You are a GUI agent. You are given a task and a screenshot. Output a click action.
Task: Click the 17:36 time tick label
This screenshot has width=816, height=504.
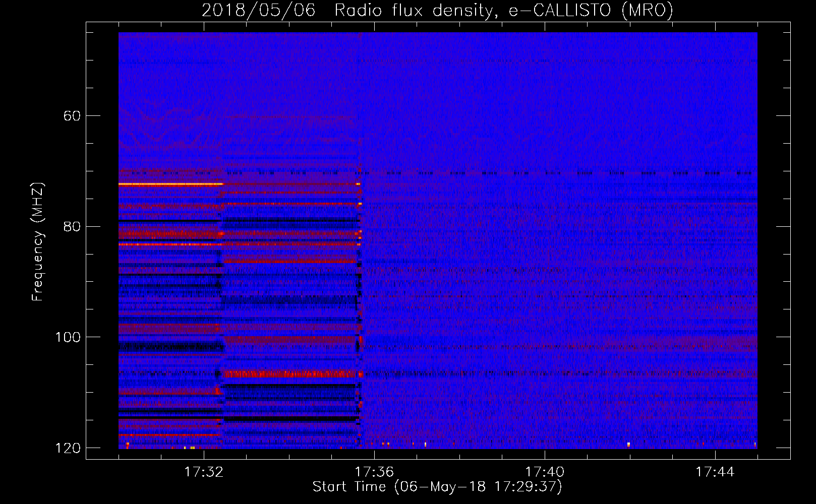pos(374,472)
